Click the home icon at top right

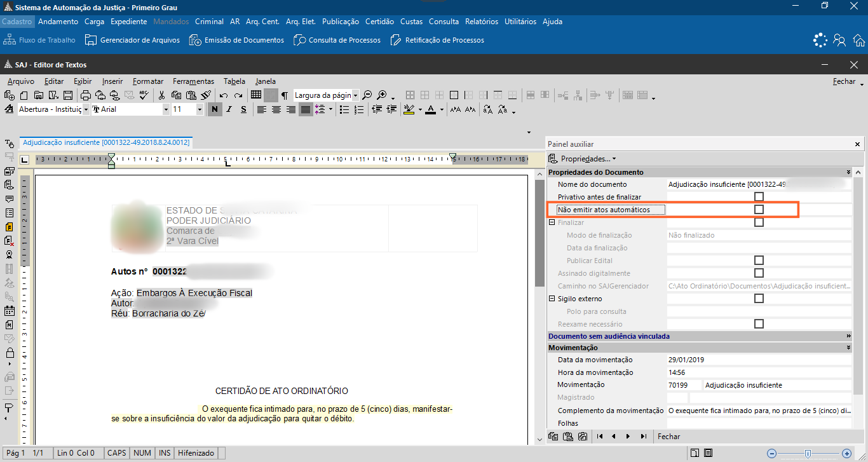click(859, 41)
